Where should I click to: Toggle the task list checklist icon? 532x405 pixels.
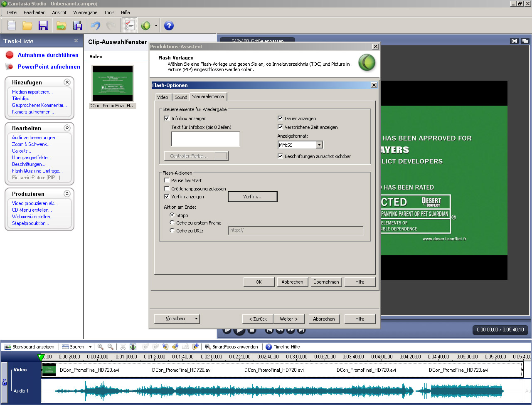130,26
